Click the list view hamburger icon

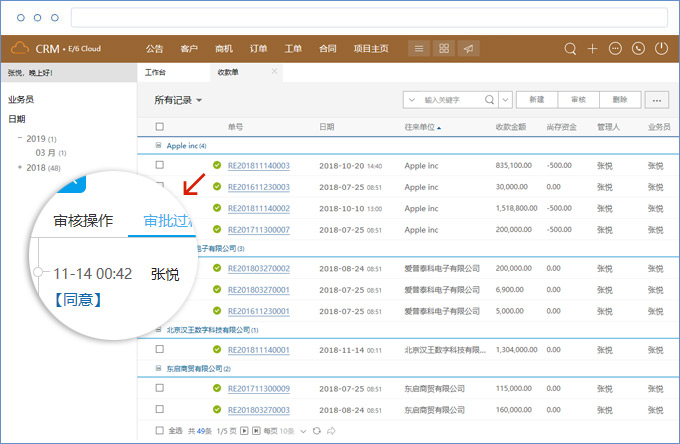point(420,48)
